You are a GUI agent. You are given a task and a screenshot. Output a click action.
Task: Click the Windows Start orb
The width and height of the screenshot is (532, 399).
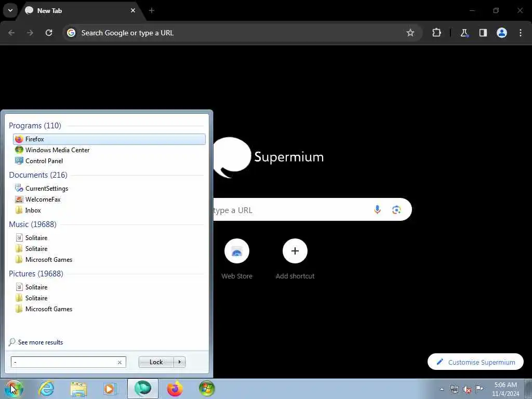point(14,389)
